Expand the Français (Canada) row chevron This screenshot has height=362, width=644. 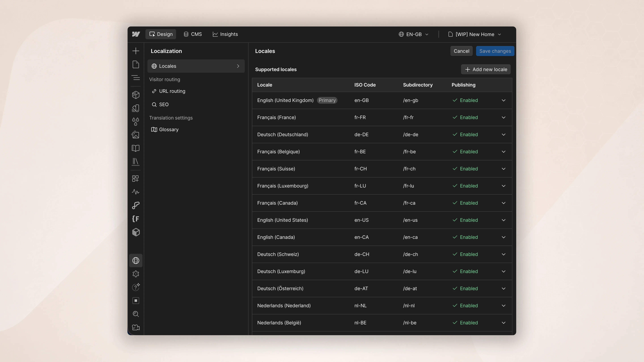tap(503, 203)
